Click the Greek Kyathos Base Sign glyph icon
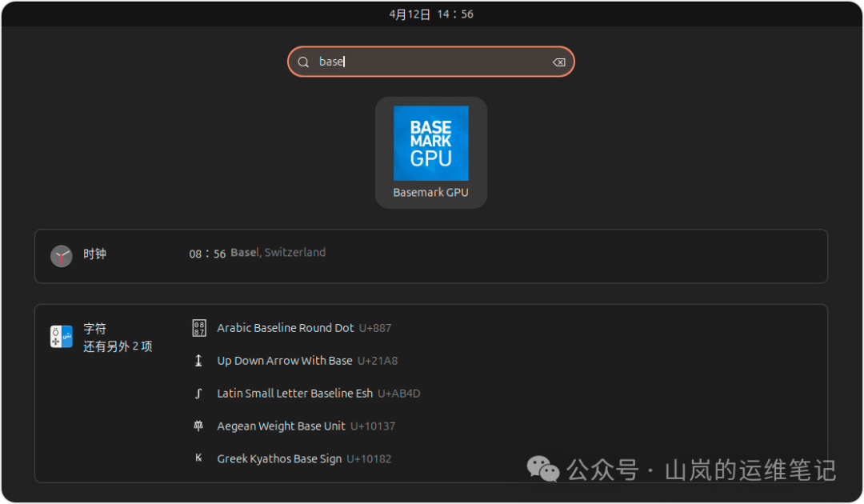The image size is (864, 504). 198,458
